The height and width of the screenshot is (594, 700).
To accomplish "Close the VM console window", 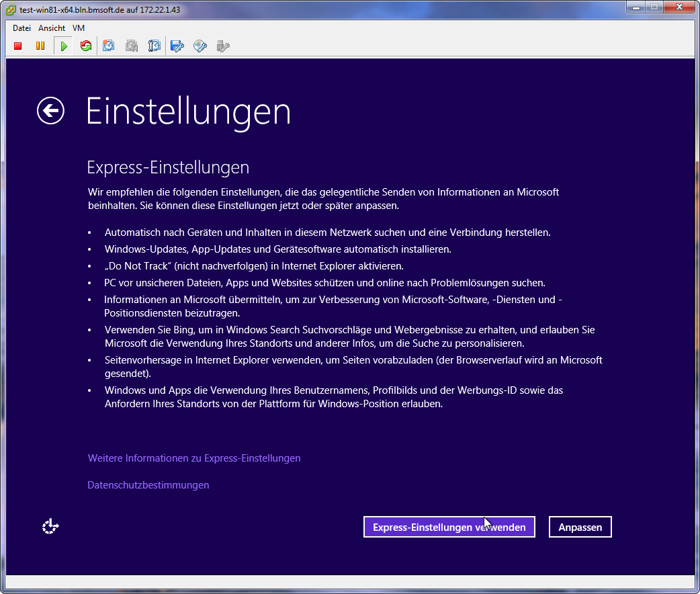I will point(679,7).
